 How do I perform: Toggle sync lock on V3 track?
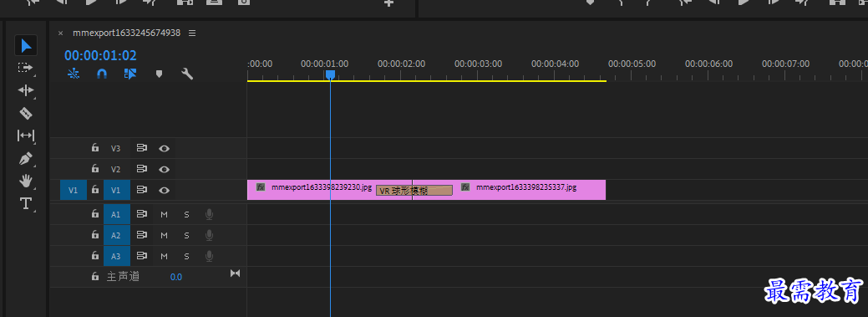click(142, 148)
